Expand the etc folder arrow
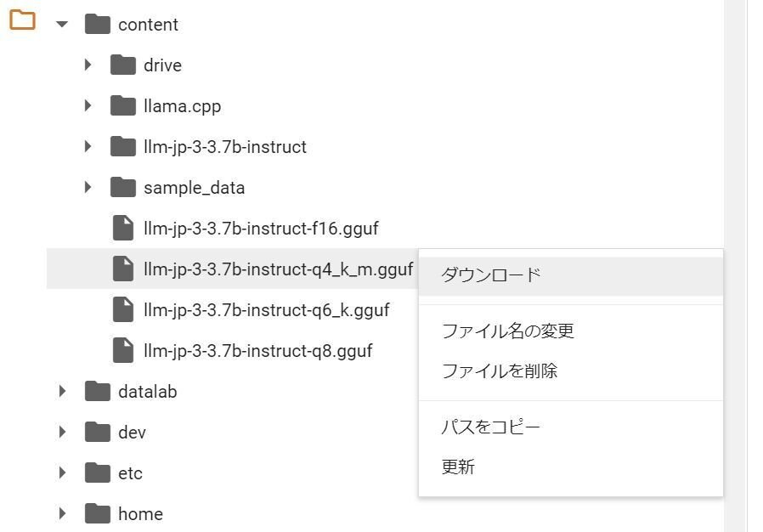The height and width of the screenshot is (532, 763). (62, 473)
